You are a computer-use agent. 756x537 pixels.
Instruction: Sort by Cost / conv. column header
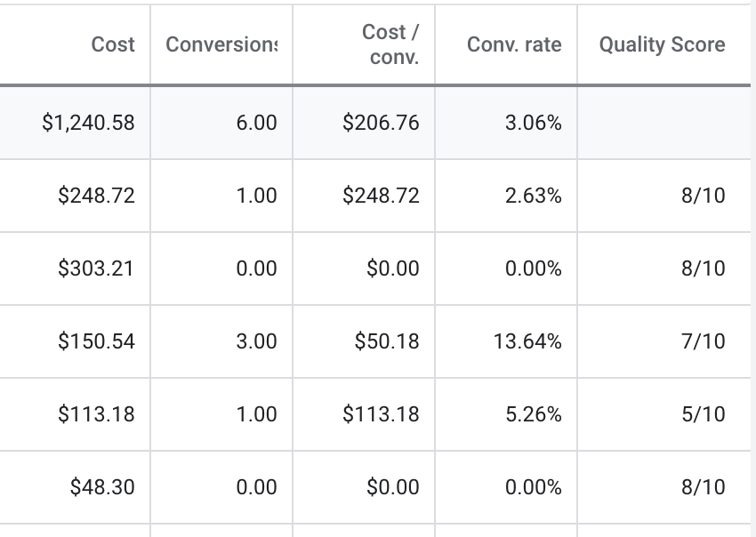tap(390, 44)
